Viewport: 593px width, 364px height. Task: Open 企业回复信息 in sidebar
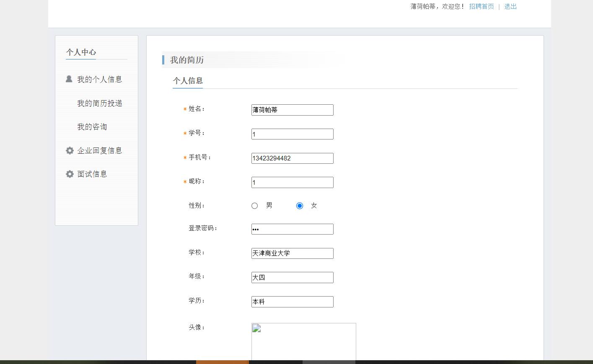pos(99,150)
